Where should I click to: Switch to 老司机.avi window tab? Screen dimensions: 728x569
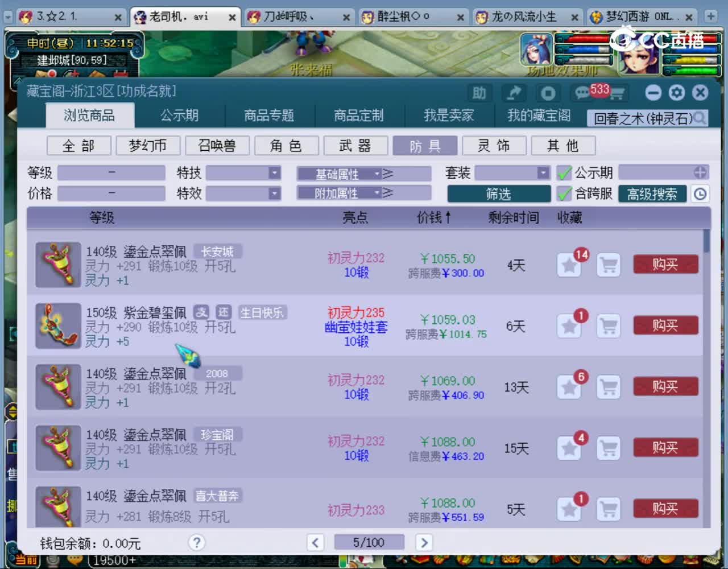coord(185,17)
